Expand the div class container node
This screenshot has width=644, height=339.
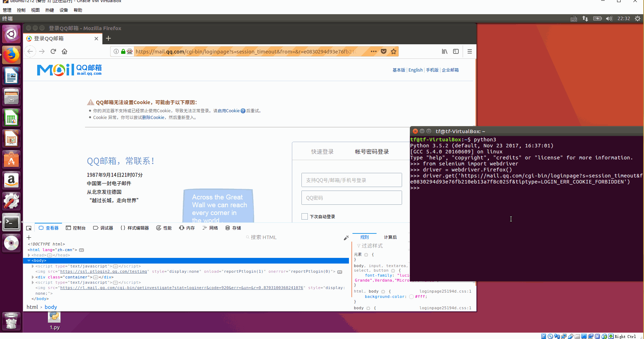33,277
